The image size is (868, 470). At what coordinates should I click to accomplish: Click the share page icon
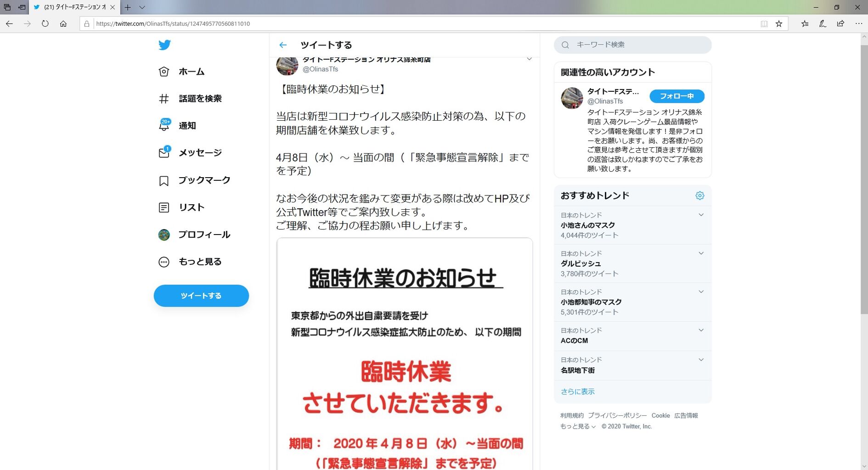[840, 24]
